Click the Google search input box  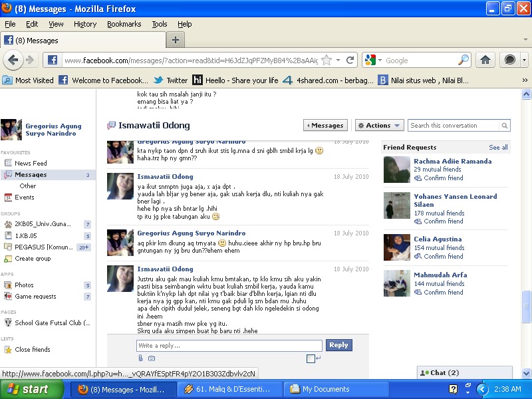click(420, 61)
